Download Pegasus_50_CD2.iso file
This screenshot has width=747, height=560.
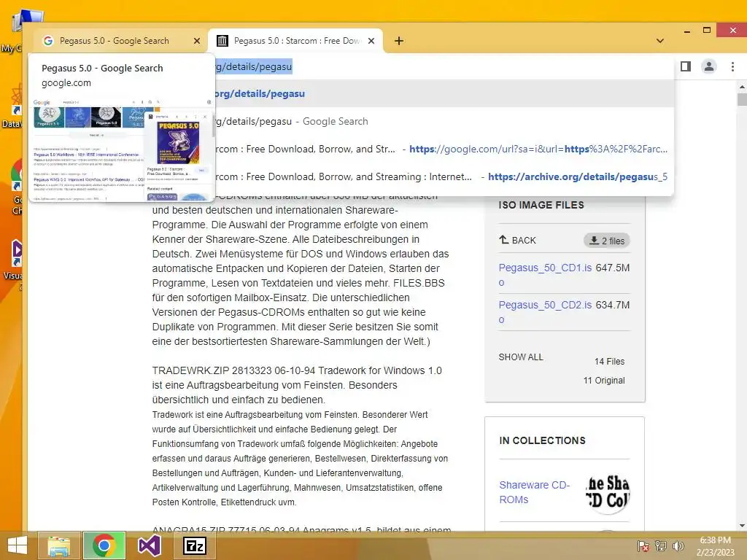(x=545, y=312)
